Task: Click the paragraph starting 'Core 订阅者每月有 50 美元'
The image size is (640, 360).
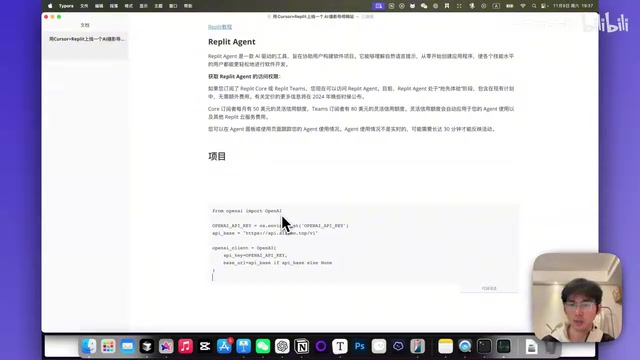Action: tap(361, 113)
